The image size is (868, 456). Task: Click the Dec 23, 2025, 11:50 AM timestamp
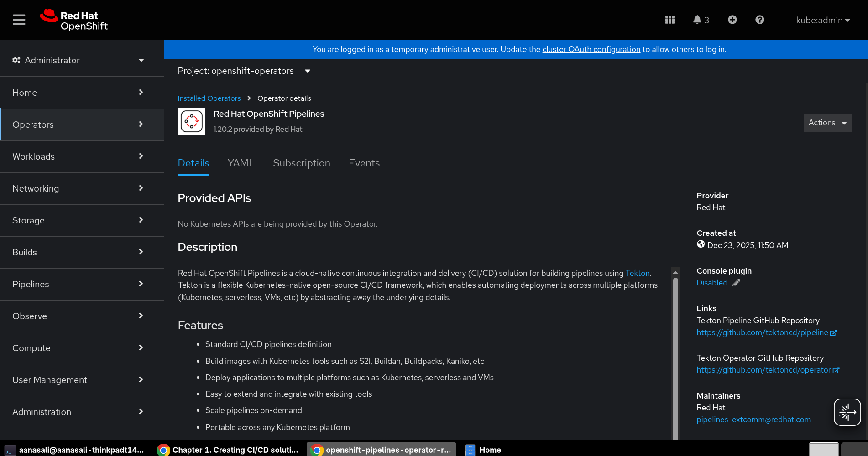pyautogui.click(x=748, y=245)
